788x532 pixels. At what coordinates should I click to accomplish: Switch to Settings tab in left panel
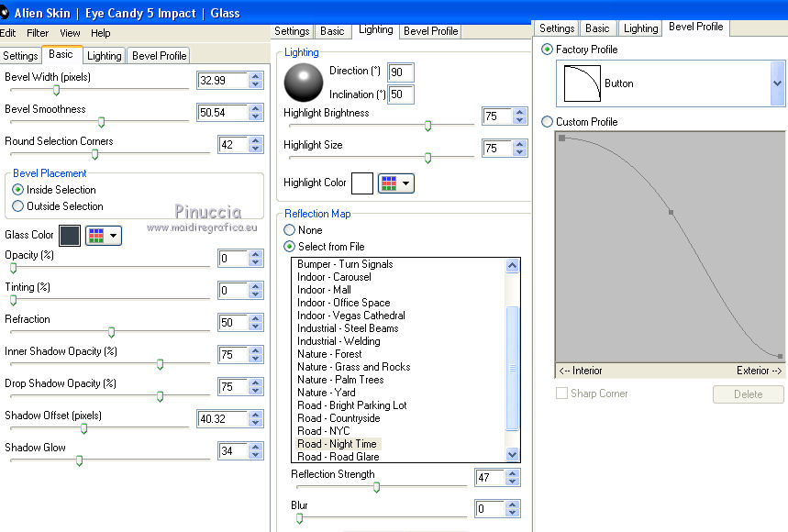(x=20, y=56)
